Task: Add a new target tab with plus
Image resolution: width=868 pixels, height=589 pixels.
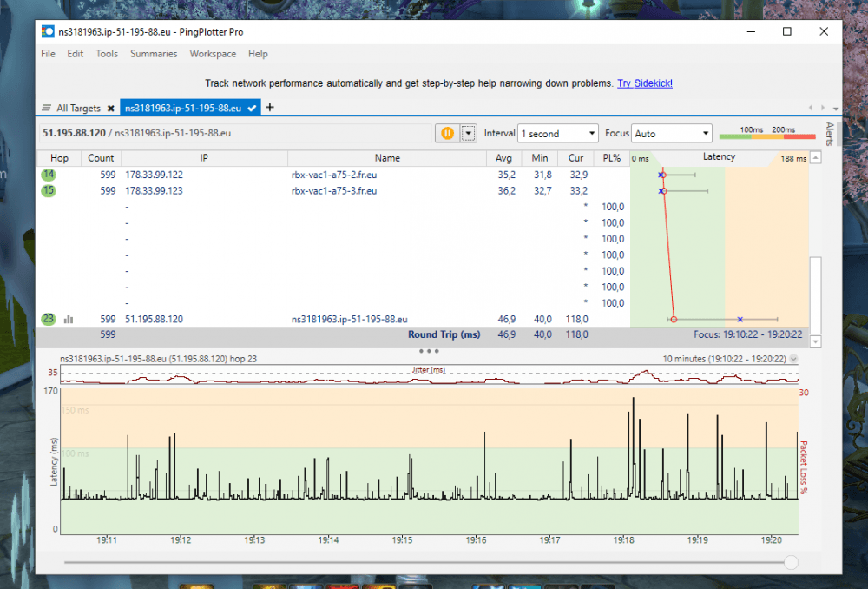Action: coord(269,108)
